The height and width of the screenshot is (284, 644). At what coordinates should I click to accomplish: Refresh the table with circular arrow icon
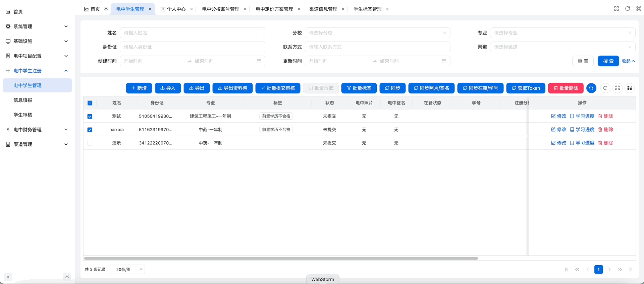coord(605,88)
